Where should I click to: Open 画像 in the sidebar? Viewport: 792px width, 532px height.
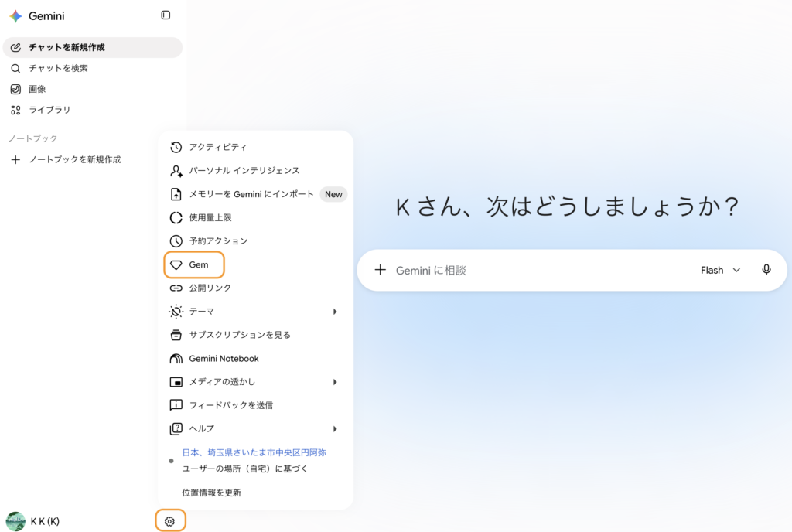[93, 90]
